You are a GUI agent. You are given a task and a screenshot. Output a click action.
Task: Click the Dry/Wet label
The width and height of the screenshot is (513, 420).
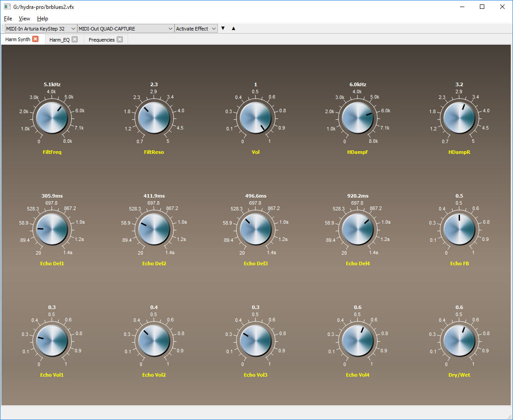[460, 375]
